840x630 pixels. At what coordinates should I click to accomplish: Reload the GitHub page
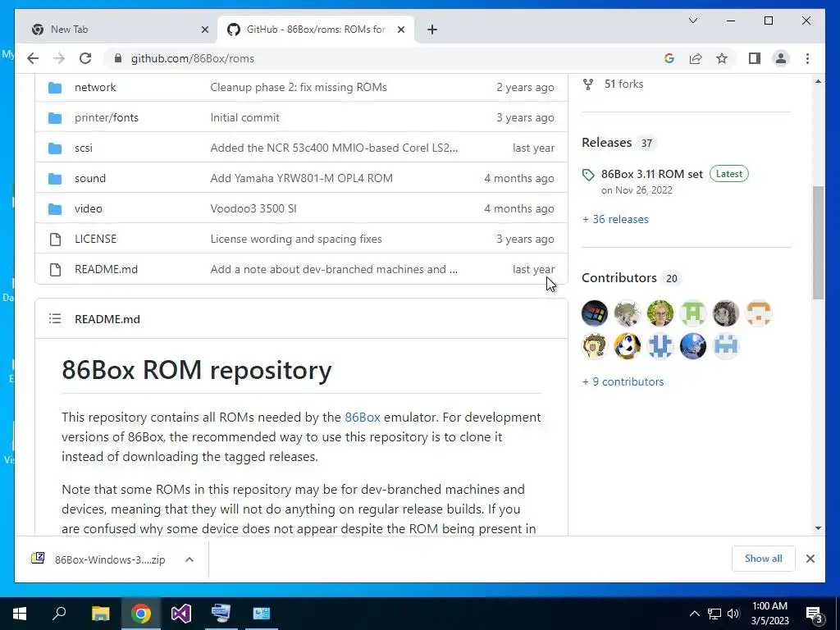click(x=85, y=58)
